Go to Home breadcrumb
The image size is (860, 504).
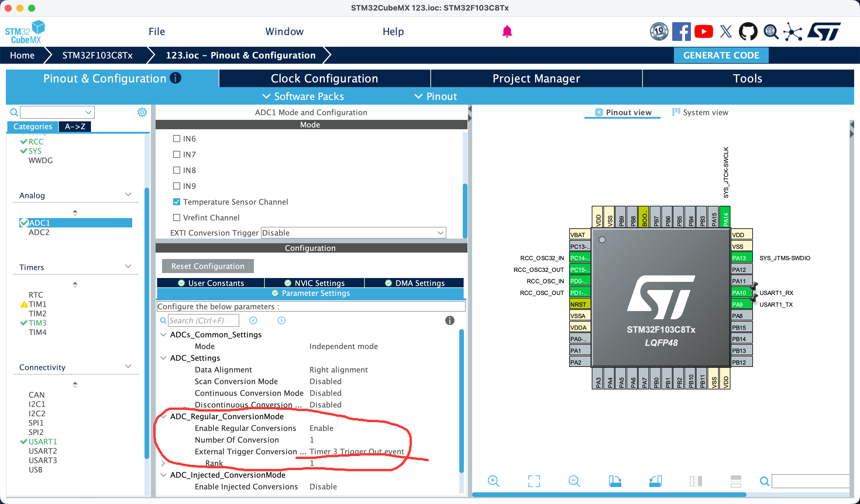coord(22,55)
